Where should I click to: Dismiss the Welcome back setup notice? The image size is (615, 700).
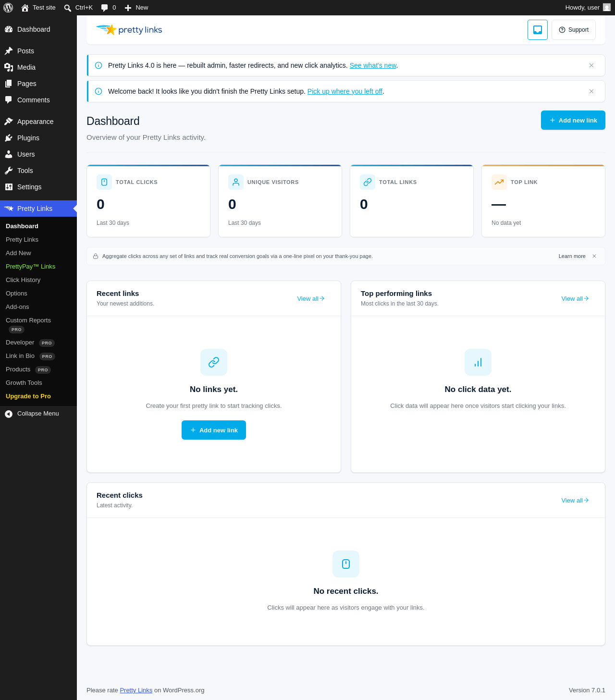[591, 91]
